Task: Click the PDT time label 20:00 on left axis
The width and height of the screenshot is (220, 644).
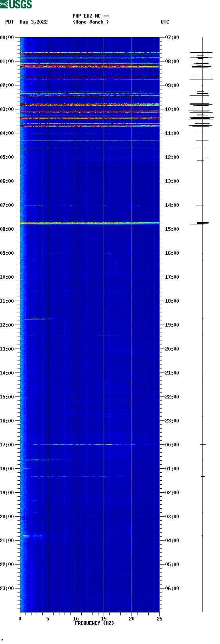Action: click(7, 517)
